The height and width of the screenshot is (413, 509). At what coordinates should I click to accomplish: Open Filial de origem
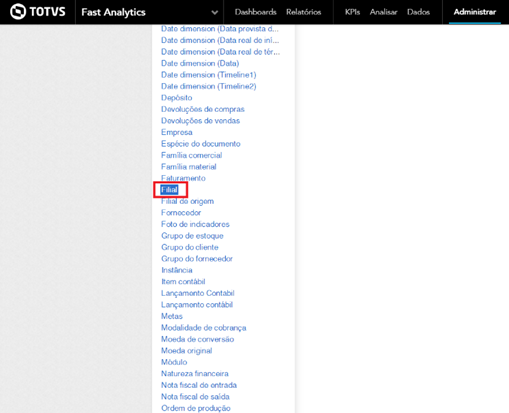187,201
